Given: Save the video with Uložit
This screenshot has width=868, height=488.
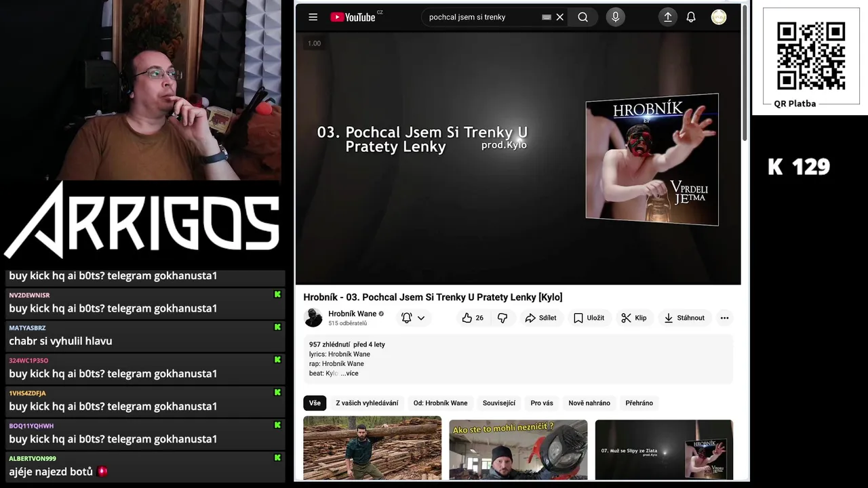Looking at the screenshot, I should 589,318.
